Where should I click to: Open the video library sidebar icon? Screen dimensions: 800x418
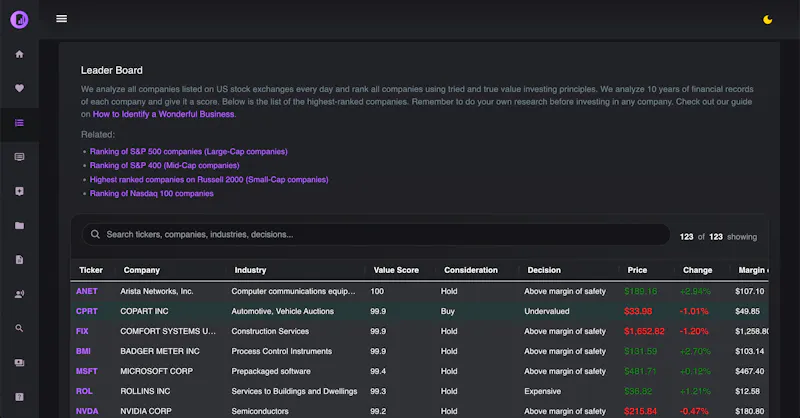coord(19,363)
